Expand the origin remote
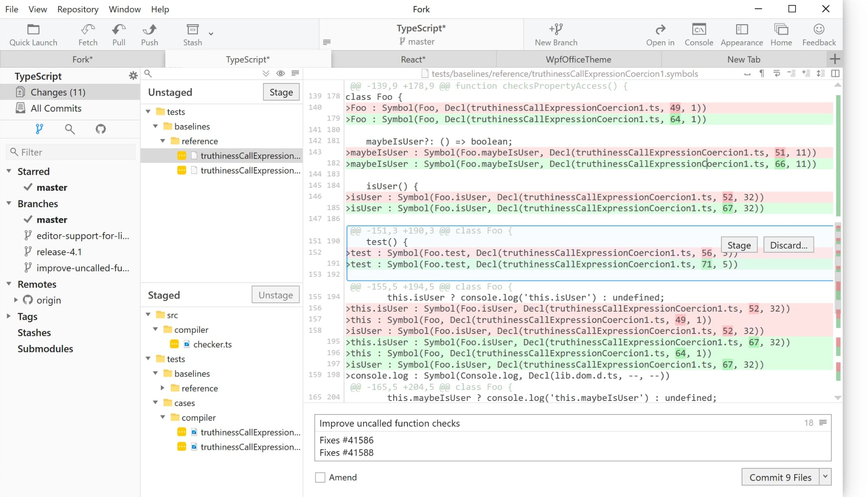The width and height of the screenshot is (868, 497). pos(16,300)
